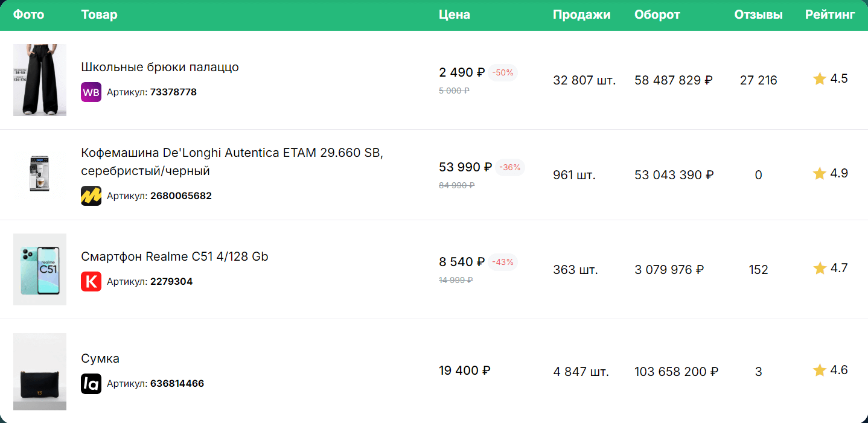
Task: Click the article number 636814466
Action: pyautogui.click(x=177, y=383)
